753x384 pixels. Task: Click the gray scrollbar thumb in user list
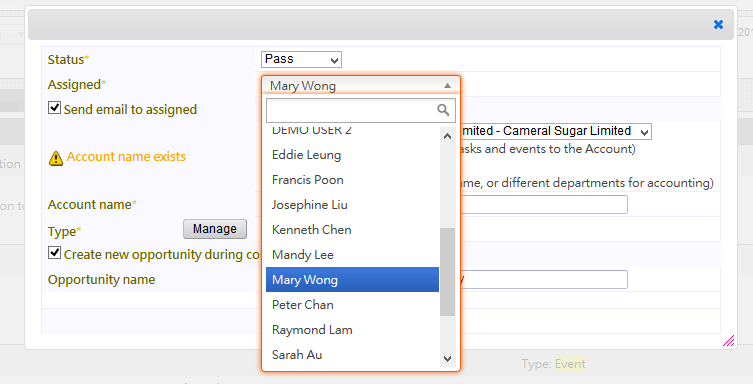tap(448, 272)
